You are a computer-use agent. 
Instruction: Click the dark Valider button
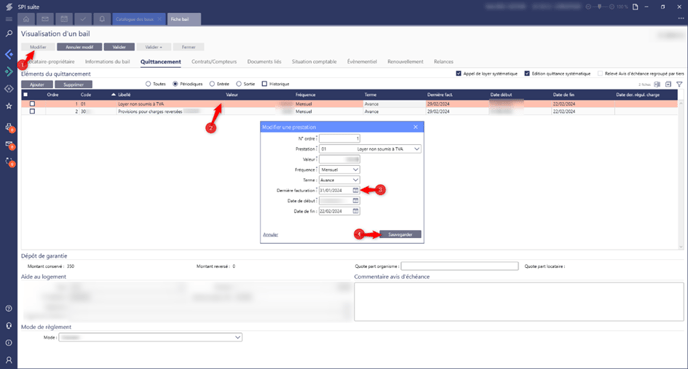click(x=119, y=47)
